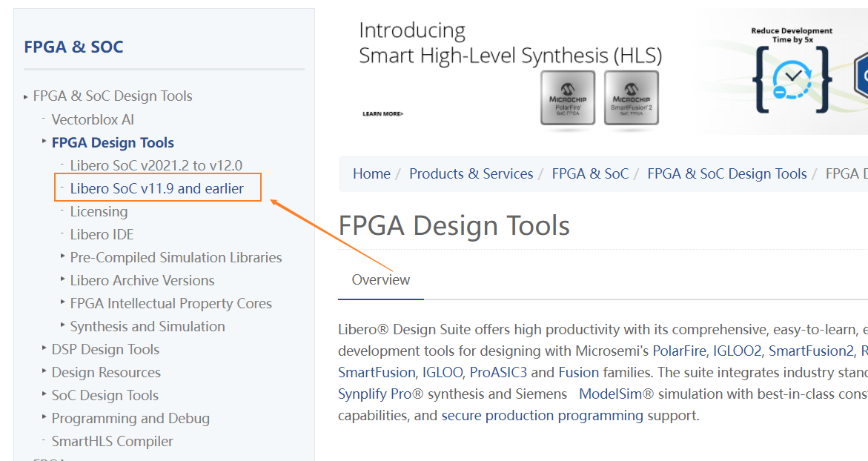Open Pre-Compiled Simulation Libraries page
868x461 pixels.
pyautogui.click(x=176, y=257)
